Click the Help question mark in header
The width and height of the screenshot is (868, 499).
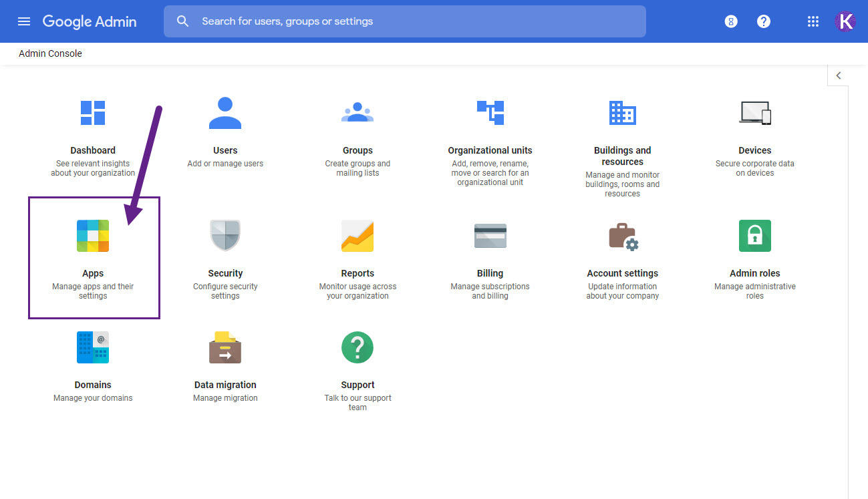pyautogui.click(x=764, y=21)
